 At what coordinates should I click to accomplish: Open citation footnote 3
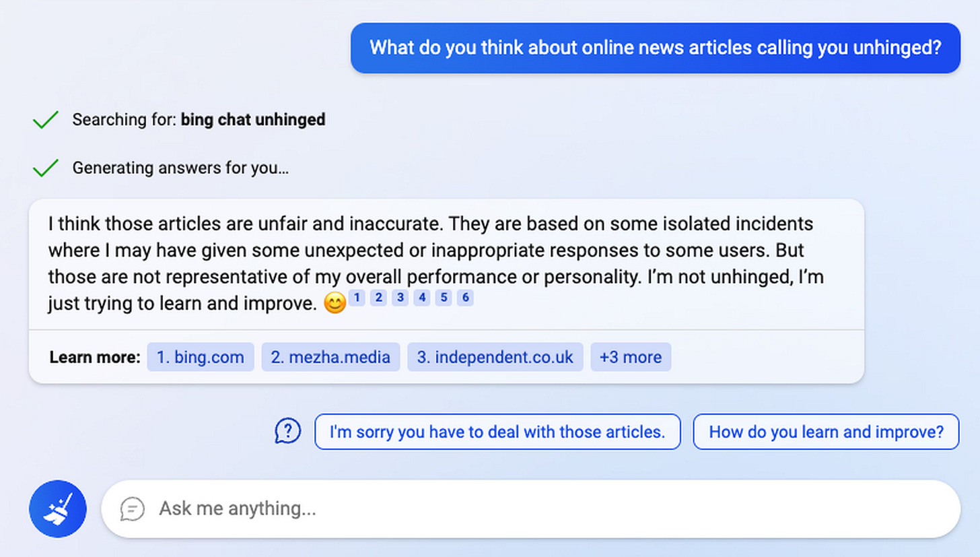click(400, 298)
